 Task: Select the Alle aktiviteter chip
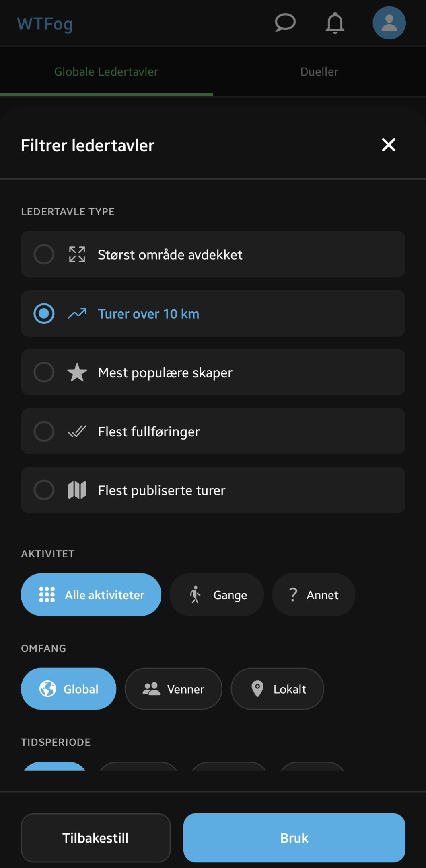(x=91, y=595)
